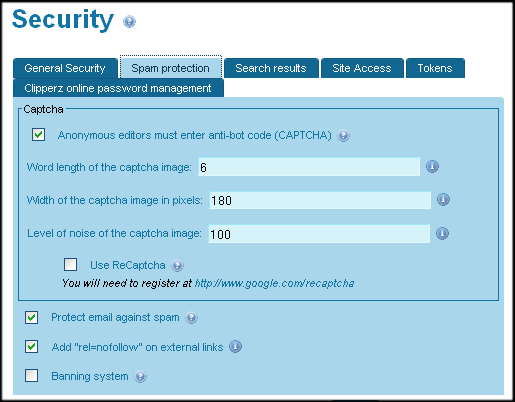Show info for captcha noise level
The image size is (515, 402).
(x=442, y=233)
